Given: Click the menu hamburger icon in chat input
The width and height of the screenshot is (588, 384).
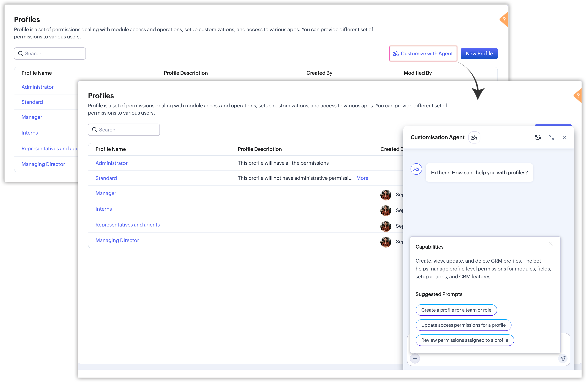Looking at the screenshot, I should 415,358.
